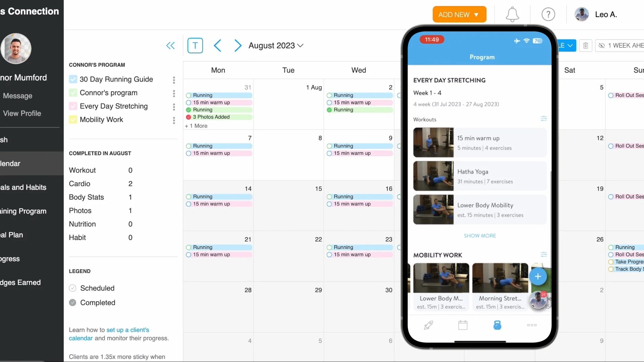Open the help question mark icon
The height and width of the screenshot is (362, 644).
tap(548, 15)
